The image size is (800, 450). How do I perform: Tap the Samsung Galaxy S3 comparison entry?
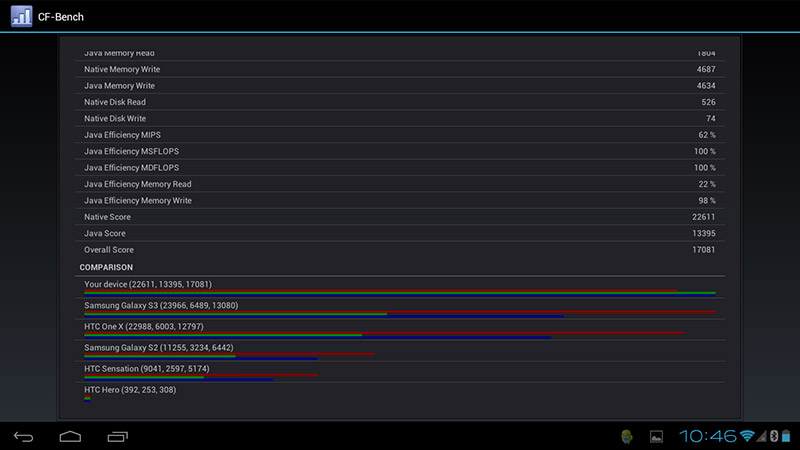pos(399,309)
